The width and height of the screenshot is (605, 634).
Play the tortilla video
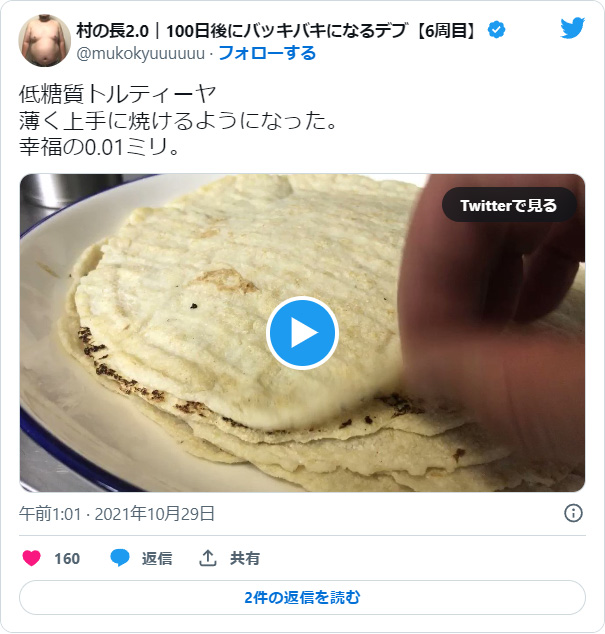click(x=302, y=333)
